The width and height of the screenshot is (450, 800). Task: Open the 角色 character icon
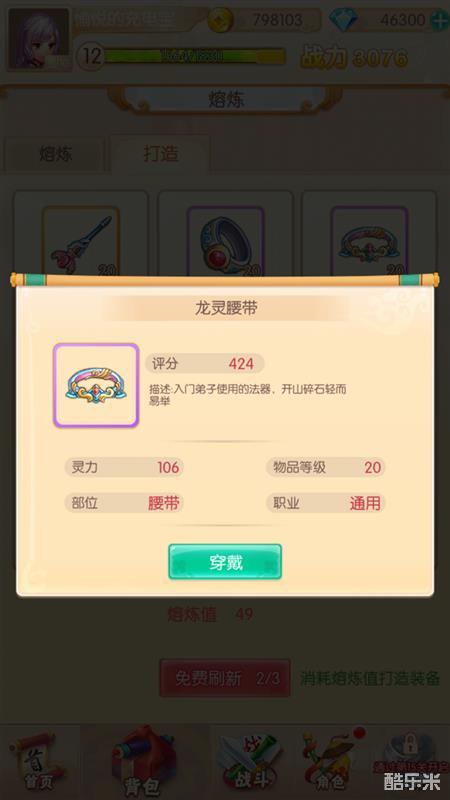pos(331,760)
